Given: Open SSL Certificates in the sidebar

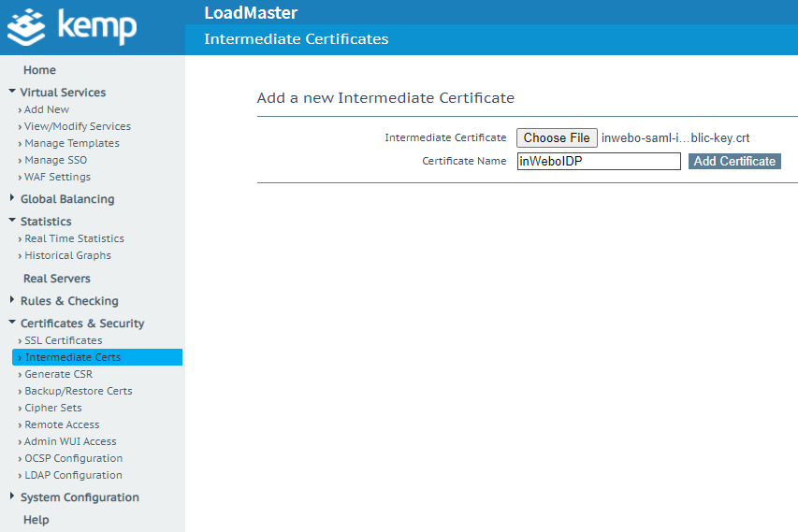Looking at the screenshot, I should [63, 340].
